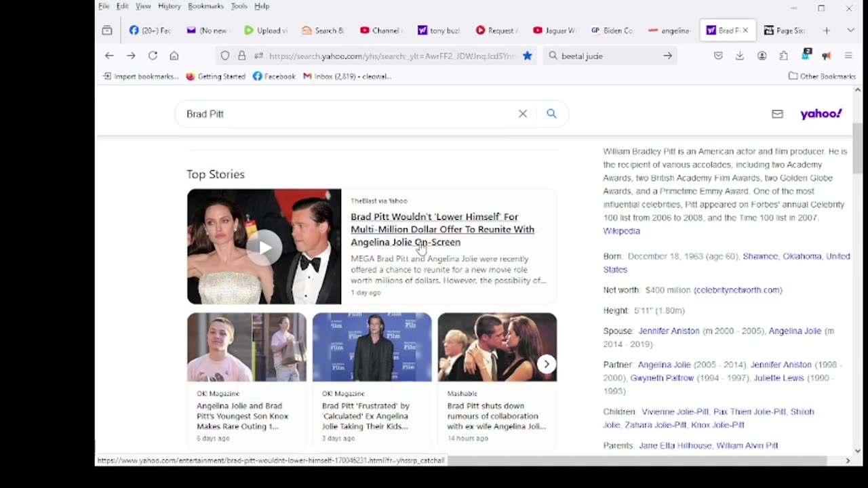This screenshot has height=488, width=868.
Task: Open the File menu
Action: click(104, 6)
